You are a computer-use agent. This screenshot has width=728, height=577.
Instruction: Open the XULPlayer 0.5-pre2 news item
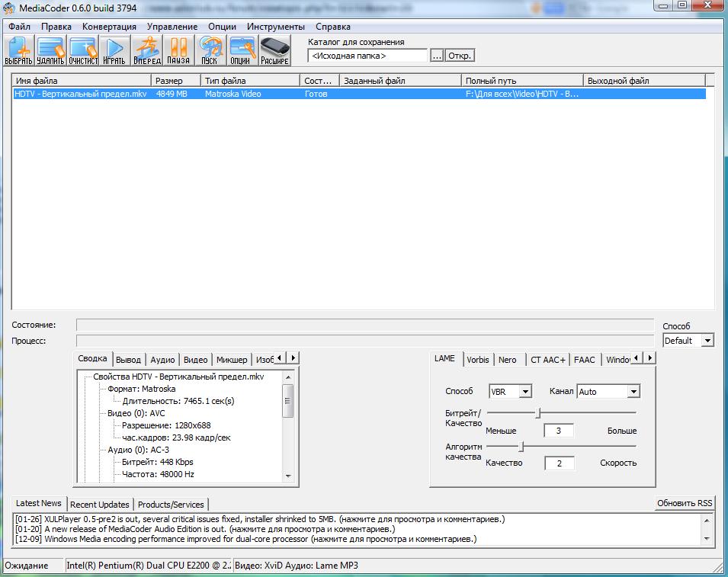[x=260, y=519]
